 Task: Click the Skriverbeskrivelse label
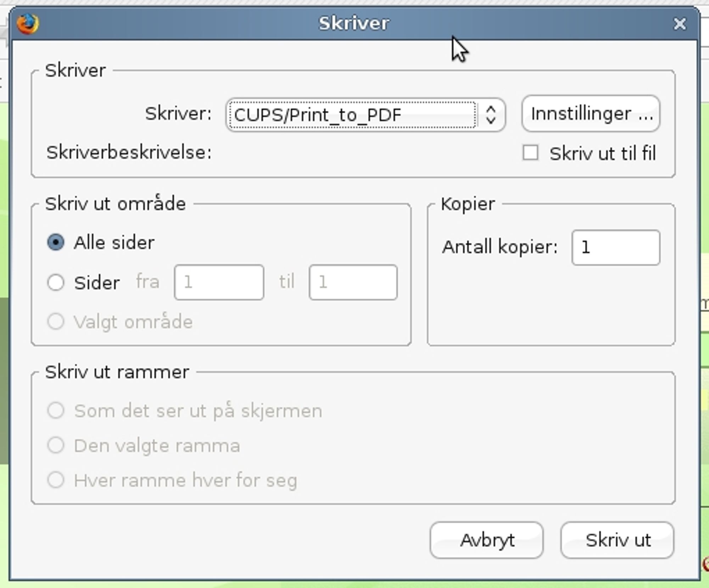(x=129, y=153)
